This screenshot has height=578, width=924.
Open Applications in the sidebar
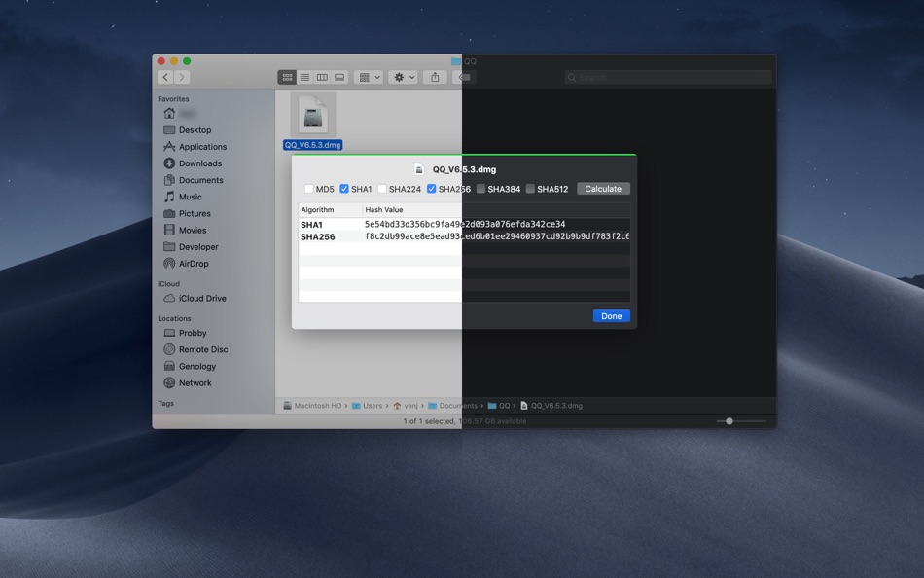point(195,146)
